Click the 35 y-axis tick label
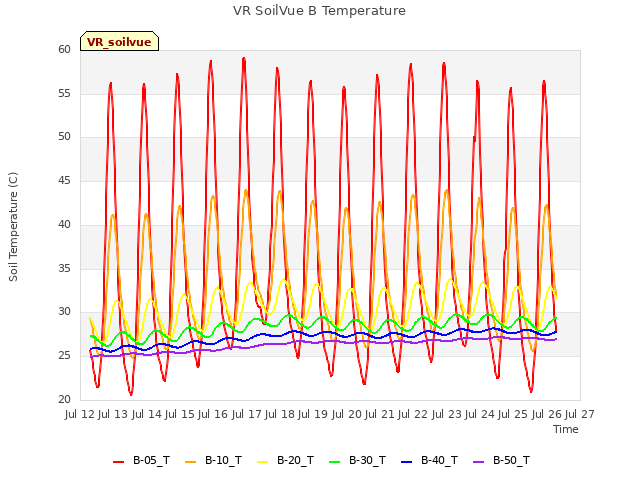Viewport: 640px width, 480px height. pyautogui.click(x=64, y=268)
